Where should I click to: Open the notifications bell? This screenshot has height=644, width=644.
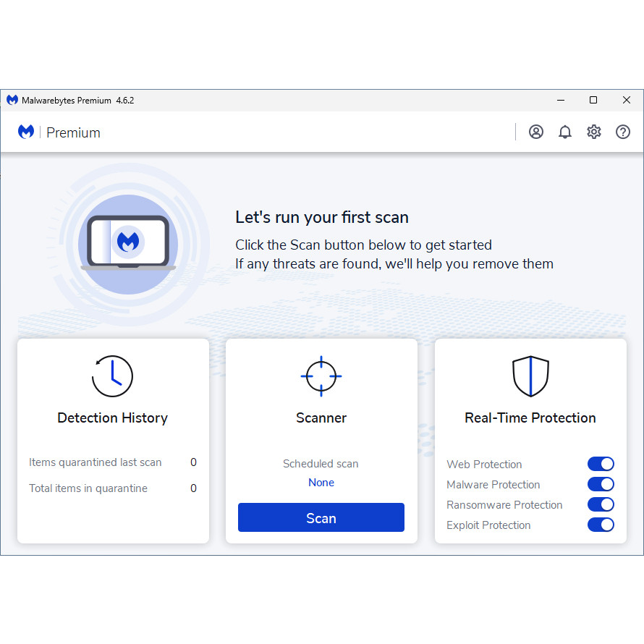coord(564,132)
